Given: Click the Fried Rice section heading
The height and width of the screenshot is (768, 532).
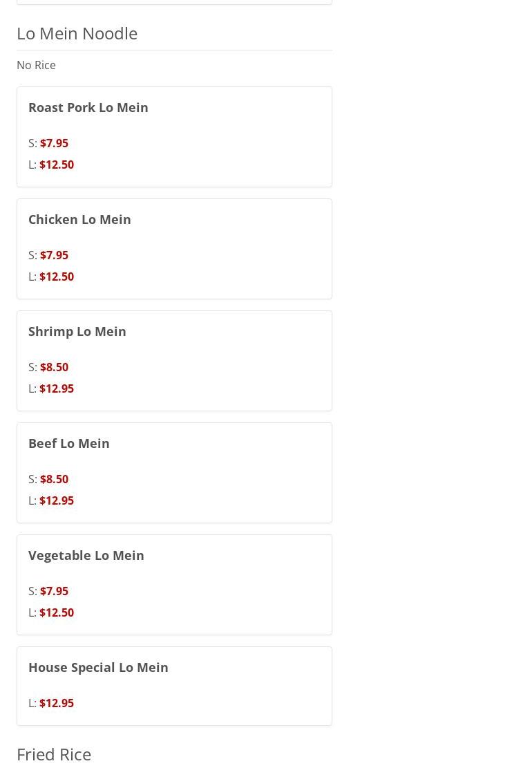Looking at the screenshot, I should (x=54, y=754).
